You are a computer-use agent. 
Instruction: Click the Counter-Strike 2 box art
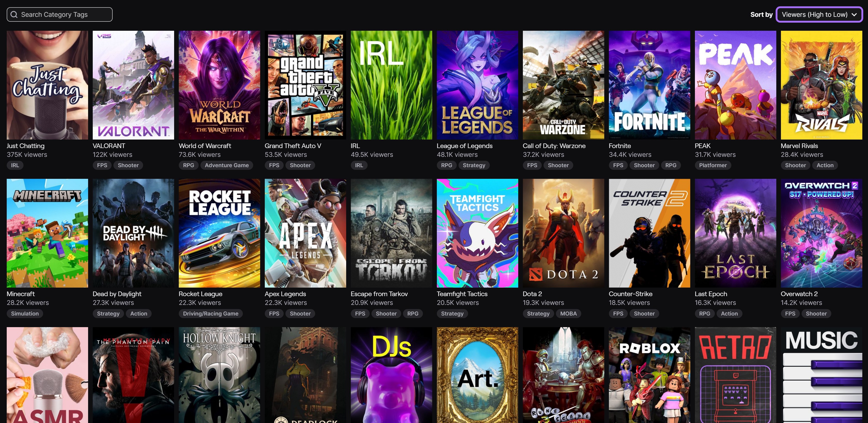(649, 233)
